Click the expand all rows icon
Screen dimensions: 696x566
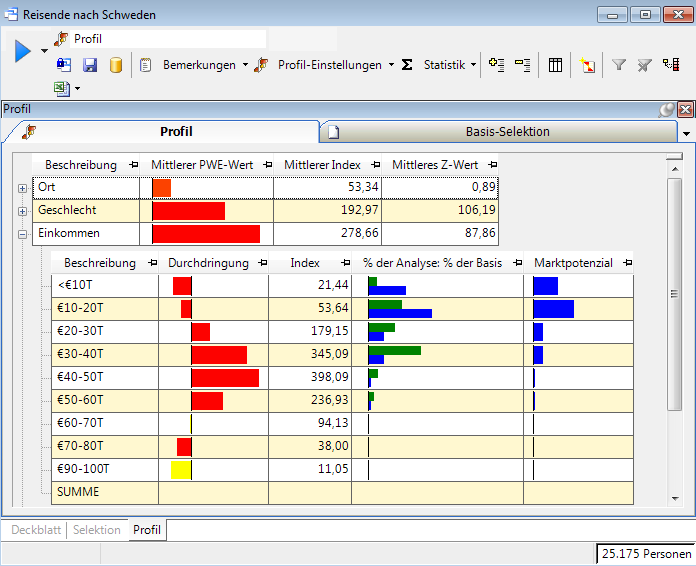[x=497, y=65]
